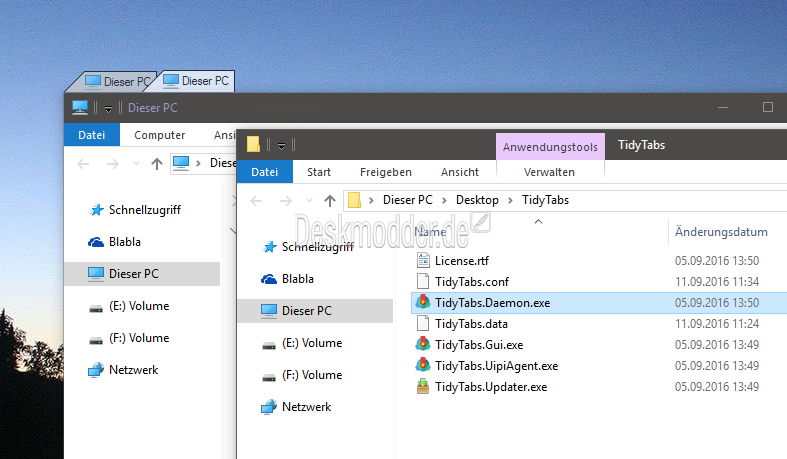
Task: Click TidyTabs.Gui.exe application icon
Action: (x=423, y=344)
